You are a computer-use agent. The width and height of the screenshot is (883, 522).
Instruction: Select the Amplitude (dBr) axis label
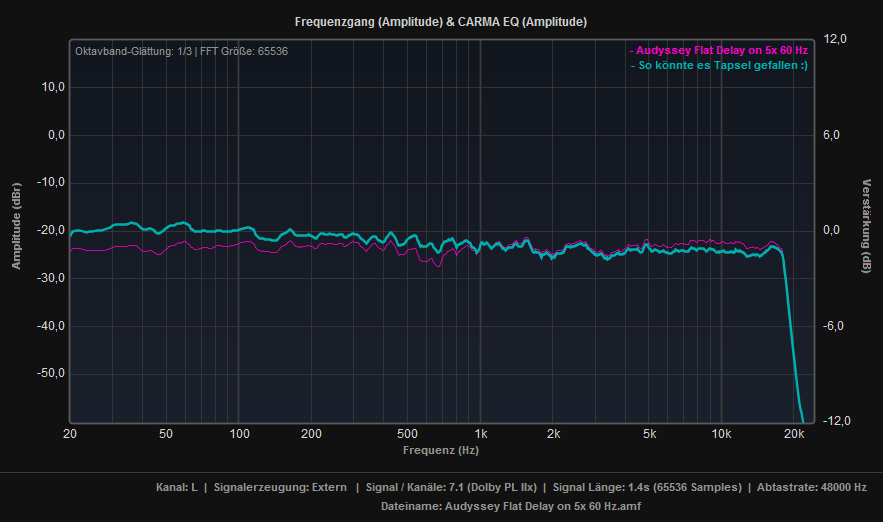[17, 226]
